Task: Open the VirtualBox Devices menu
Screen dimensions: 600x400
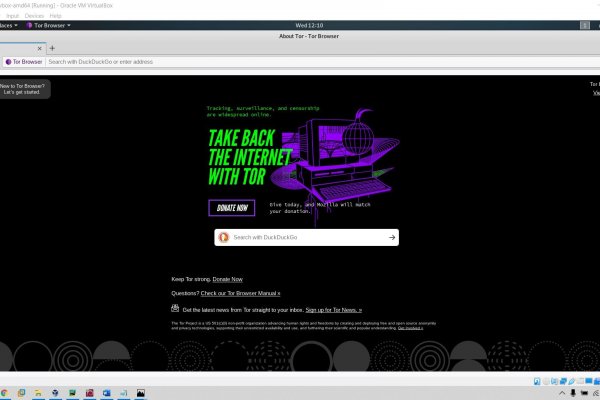Action: tap(34, 16)
